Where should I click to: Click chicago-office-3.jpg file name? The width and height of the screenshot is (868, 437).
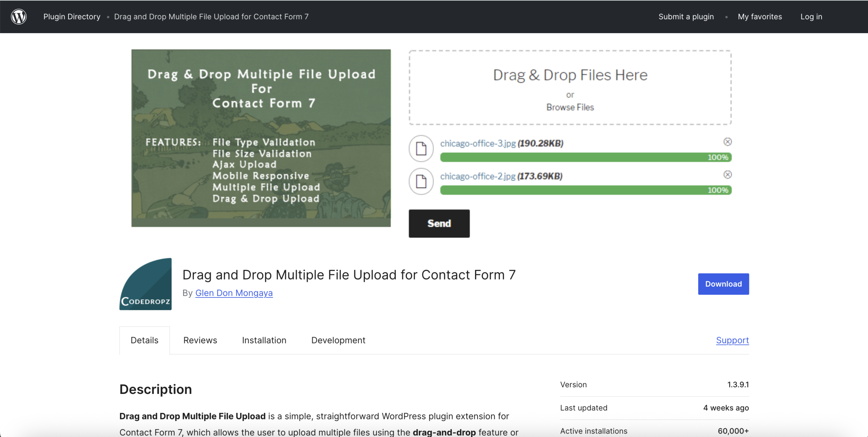pos(478,143)
